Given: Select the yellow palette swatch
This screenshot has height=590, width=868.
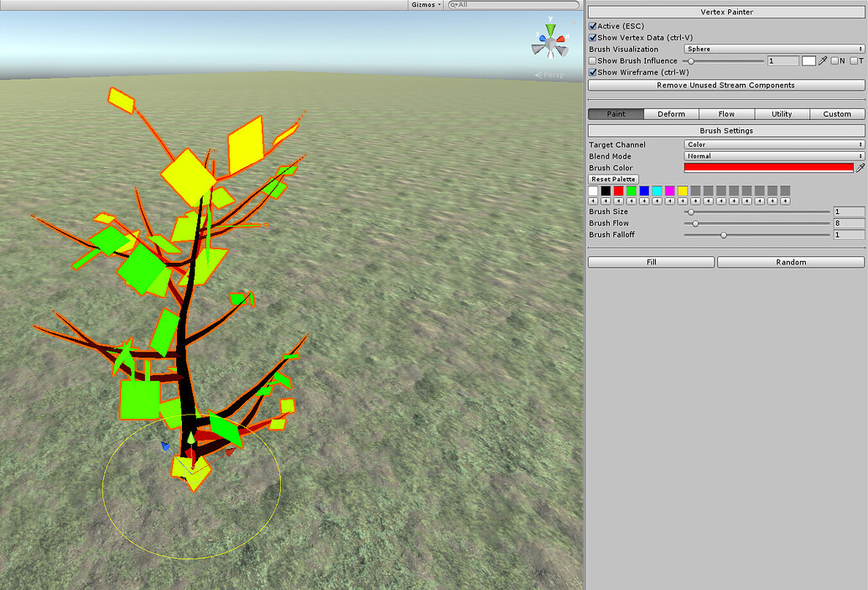Looking at the screenshot, I should point(682,191).
